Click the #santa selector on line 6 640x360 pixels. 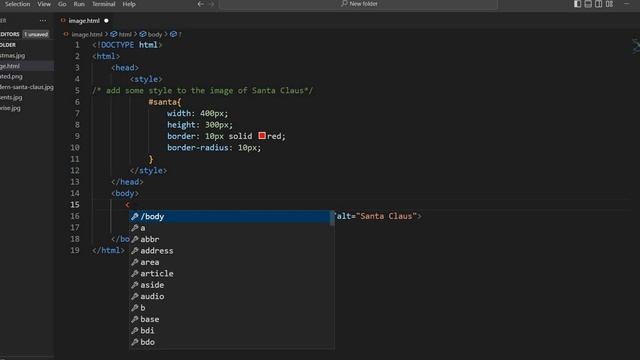(162, 102)
